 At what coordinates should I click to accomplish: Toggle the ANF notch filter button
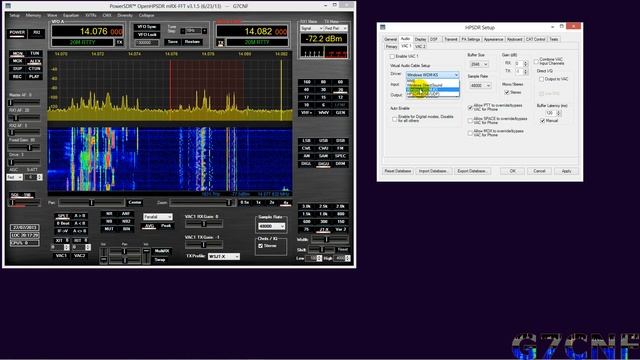pos(126,214)
